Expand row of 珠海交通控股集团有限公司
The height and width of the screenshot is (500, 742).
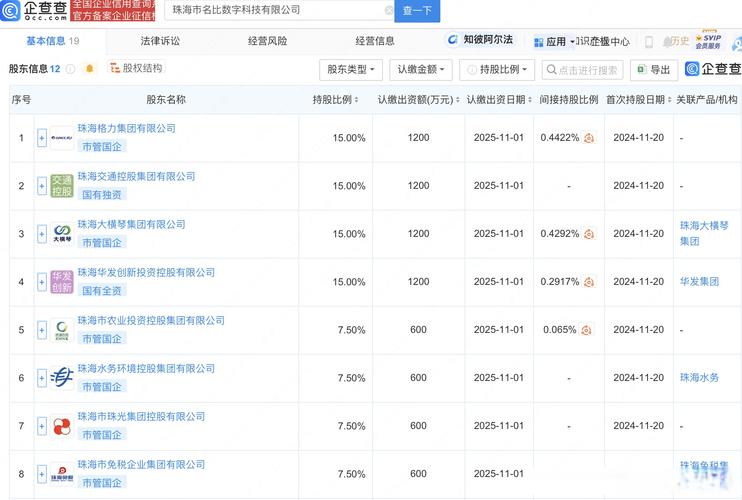click(42, 186)
